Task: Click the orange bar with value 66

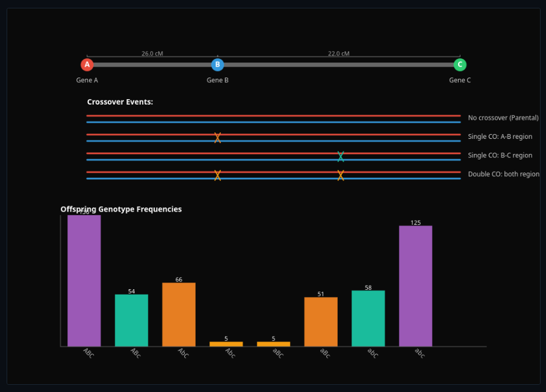Action: click(179, 314)
